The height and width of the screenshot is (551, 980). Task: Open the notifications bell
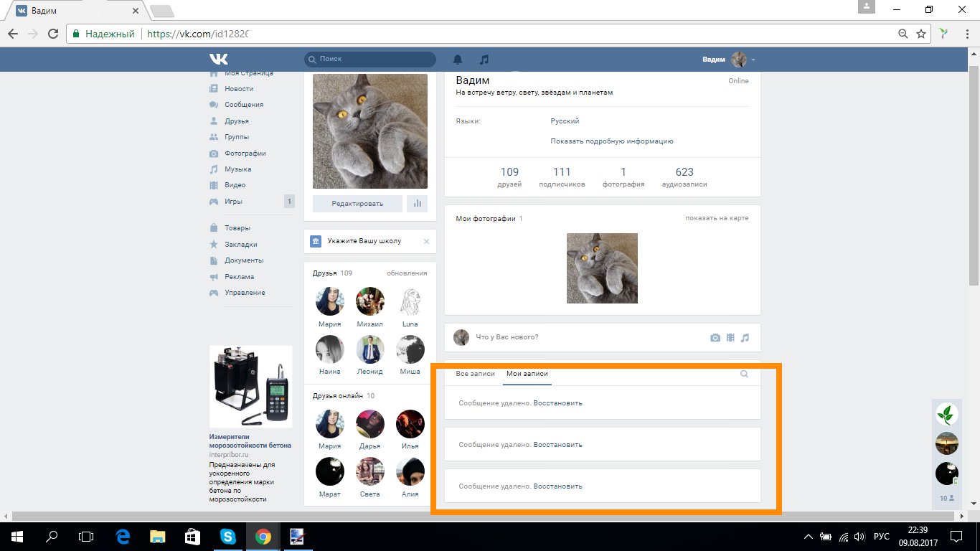[458, 60]
